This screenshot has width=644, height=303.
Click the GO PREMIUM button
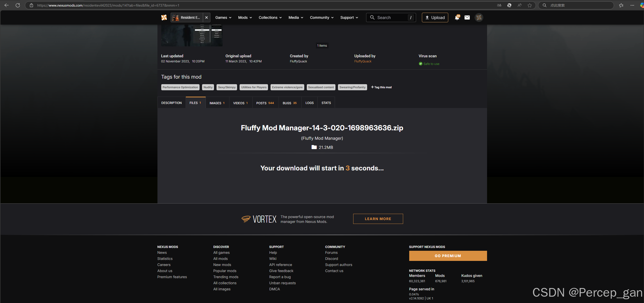point(448,256)
